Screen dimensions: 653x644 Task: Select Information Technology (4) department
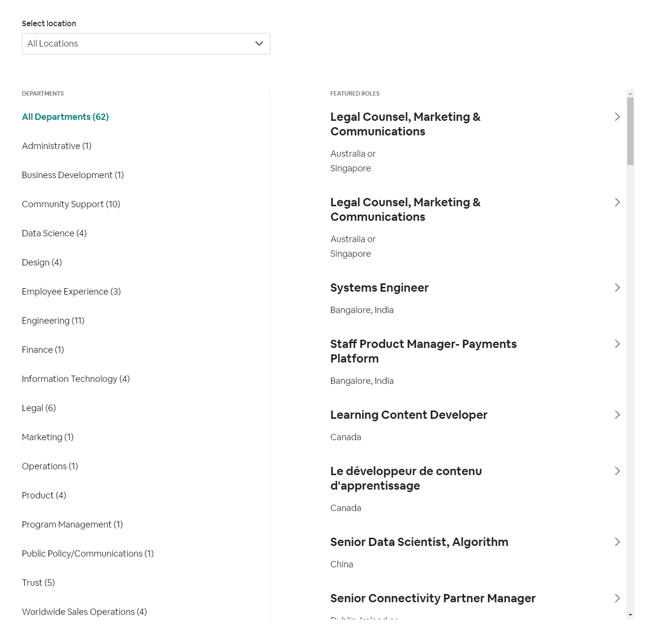point(76,379)
